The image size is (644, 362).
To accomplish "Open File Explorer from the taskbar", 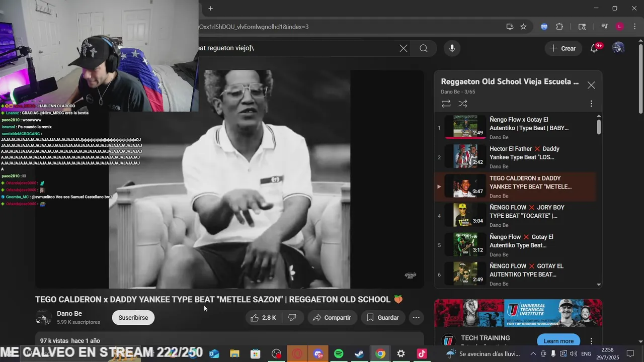I will tap(235, 354).
